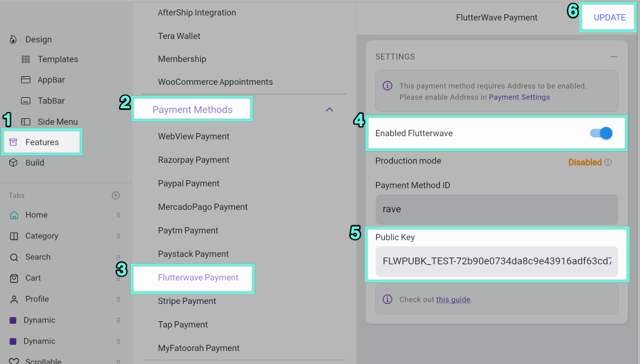Add a new tab with plus icon

point(116,196)
